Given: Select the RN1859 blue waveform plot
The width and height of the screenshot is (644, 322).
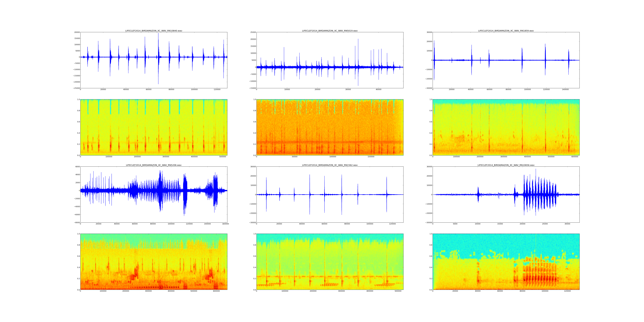Looking at the screenshot, I should pyautogui.click(x=506, y=60).
